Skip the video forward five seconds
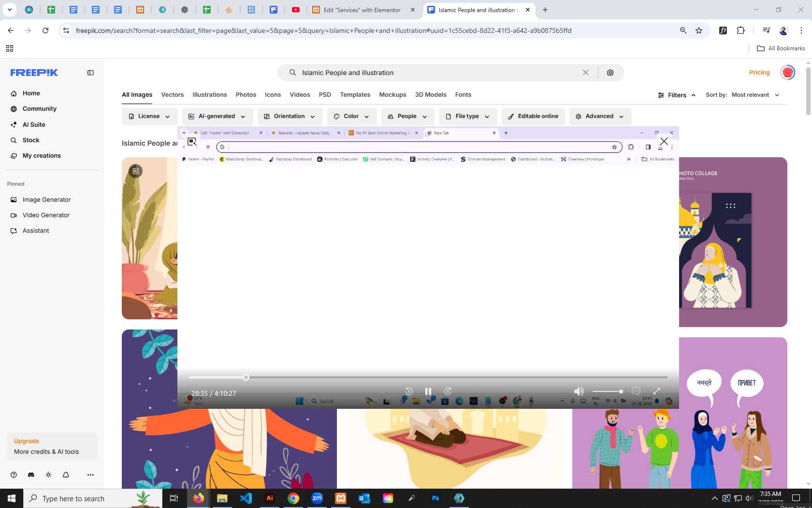Screen dimensions: 812x508 pos(448,391)
